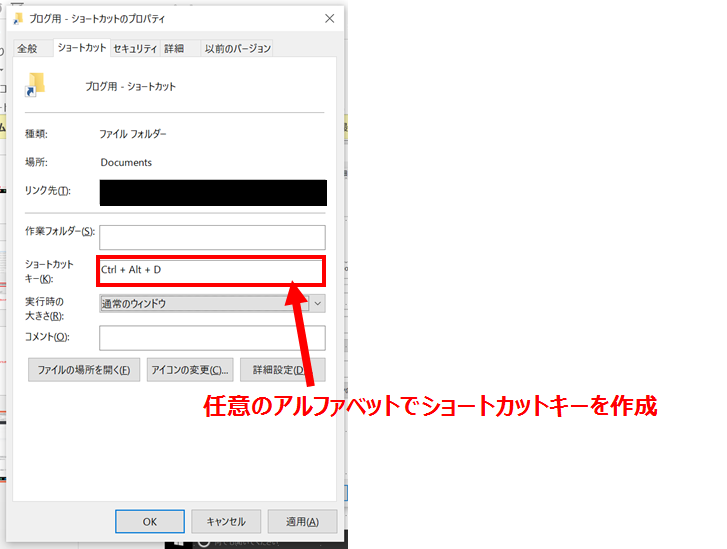The height and width of the screenshot is (549, 727).
Task: Switch to 以前のバージョン tab
Action: coord(237,49)
